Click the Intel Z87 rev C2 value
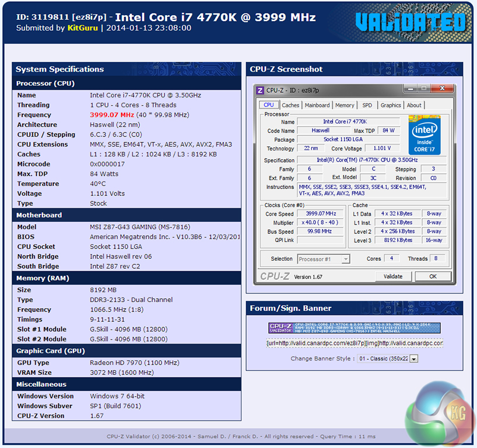 115,267
